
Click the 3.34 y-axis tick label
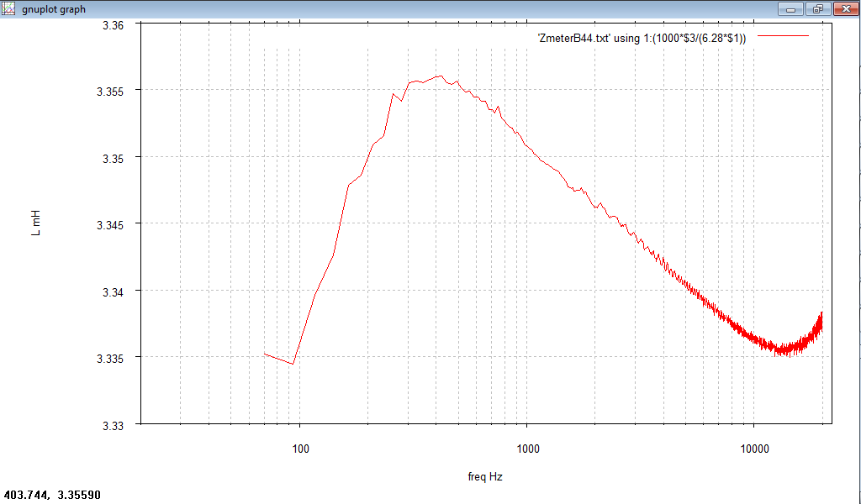[114, 292]
